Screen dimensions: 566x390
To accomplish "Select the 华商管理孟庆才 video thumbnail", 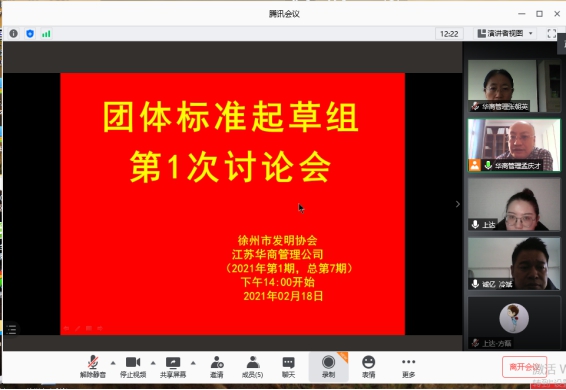I will [x=514, y=145].
